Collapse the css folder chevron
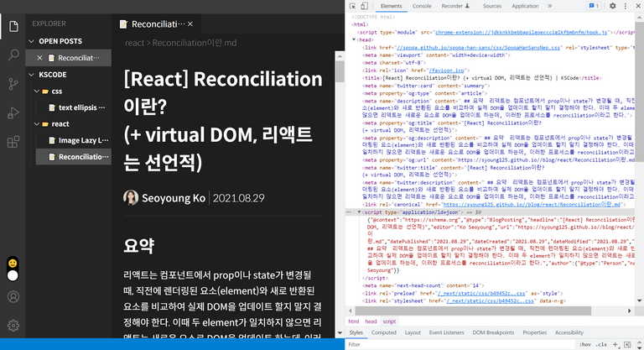 point(37,91)
